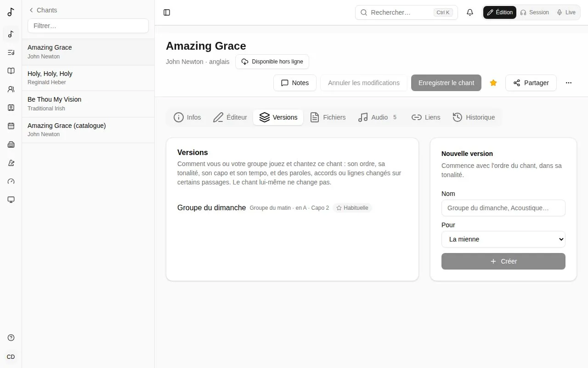588x368 pixels.
Task: Click the Notes button
Action: [295, 83]
